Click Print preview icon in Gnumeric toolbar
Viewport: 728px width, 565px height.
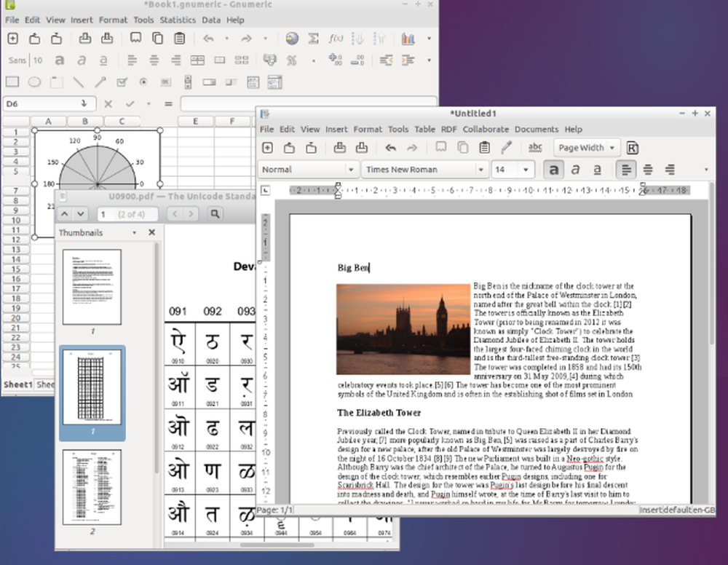coord(107,39)
